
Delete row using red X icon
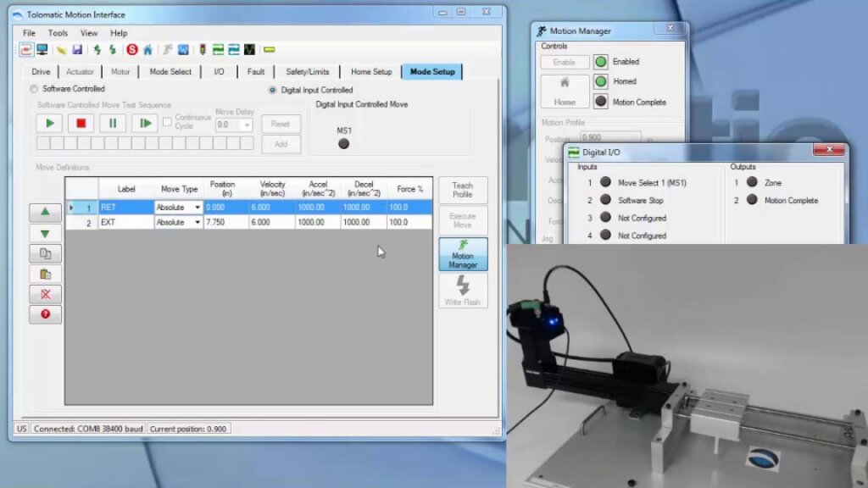tap(45, 294)
